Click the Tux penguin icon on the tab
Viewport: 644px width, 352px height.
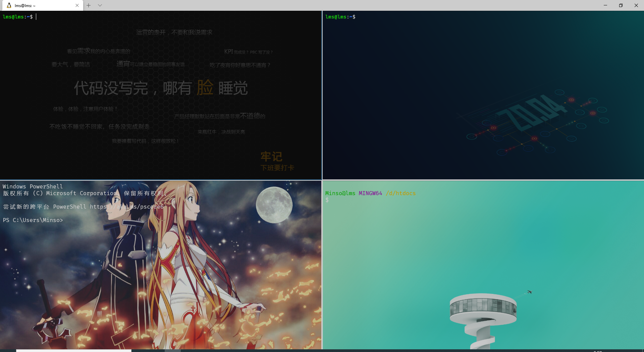[9, 5]
